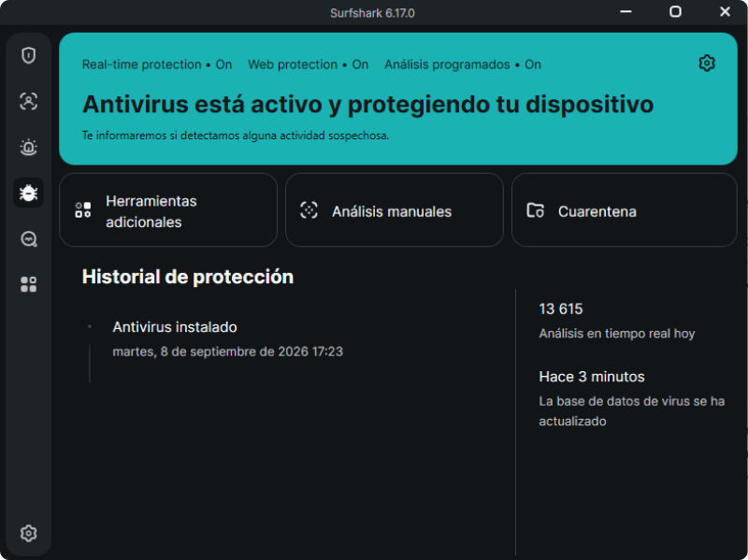
Task: Start Análisis manuales
Action: [x=394, y=210]
